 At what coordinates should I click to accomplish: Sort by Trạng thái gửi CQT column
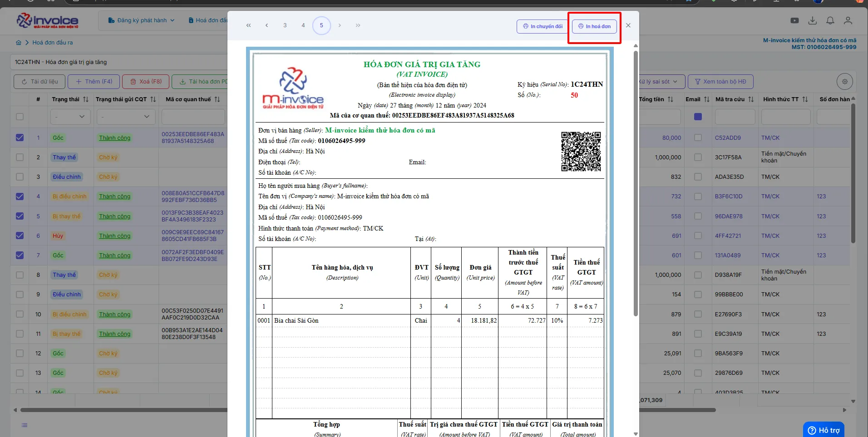tap(153, 99)
